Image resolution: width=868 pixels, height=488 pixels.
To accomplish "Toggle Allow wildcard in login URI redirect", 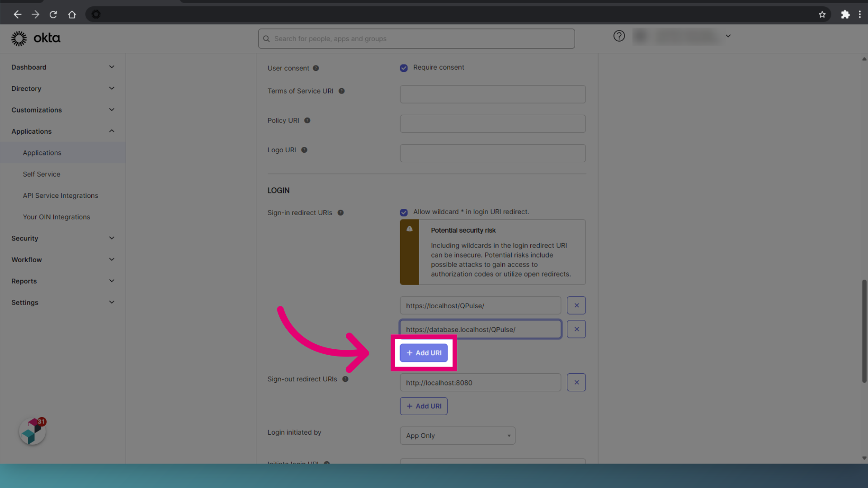I will [404, 212].
